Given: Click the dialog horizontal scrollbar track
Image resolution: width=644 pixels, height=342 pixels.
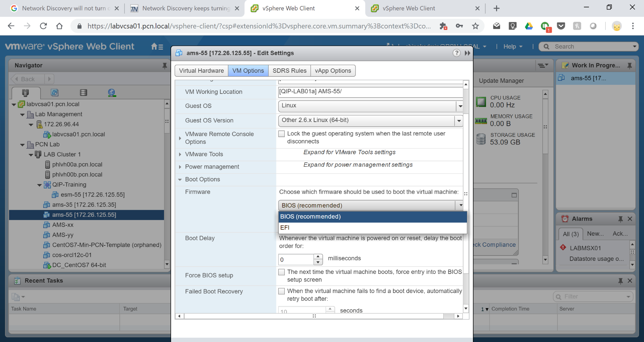Looking at the screenshot, I should pyautogui.click(x=314, y=316).
